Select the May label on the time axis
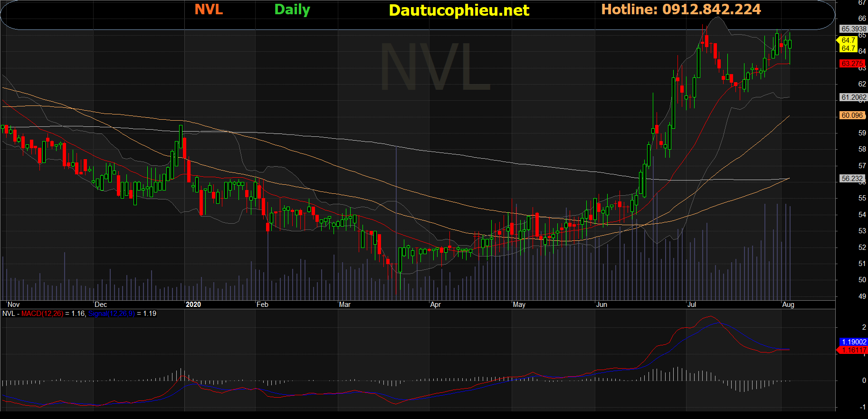Screen dimensions: 868x419 pos(519,305)
